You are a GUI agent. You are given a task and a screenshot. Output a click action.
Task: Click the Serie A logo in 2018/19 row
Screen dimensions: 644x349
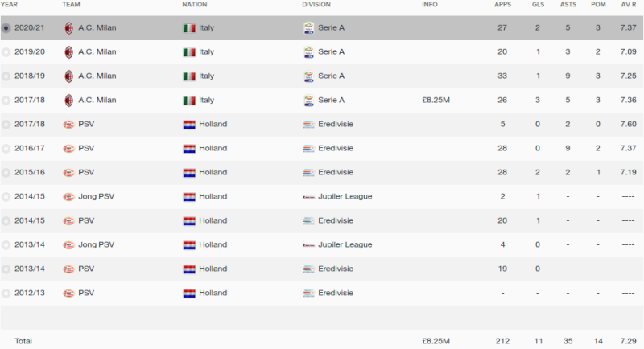click(308, 76)
